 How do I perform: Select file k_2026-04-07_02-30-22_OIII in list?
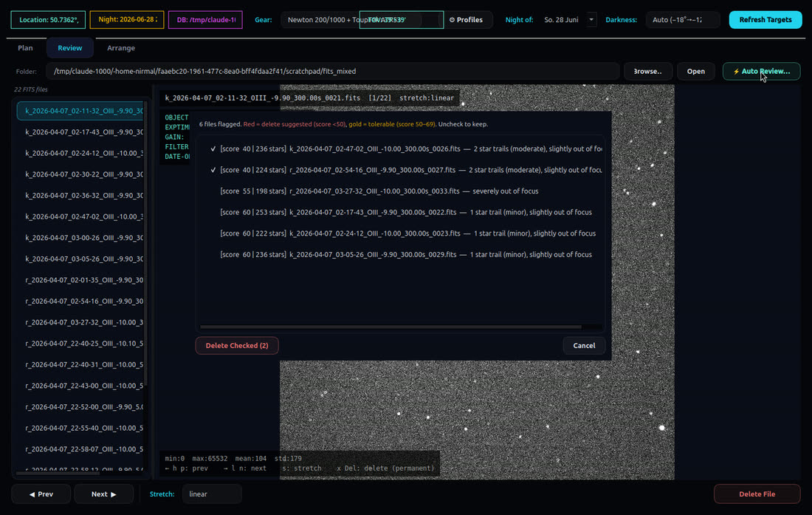click(x=80, y=174)
